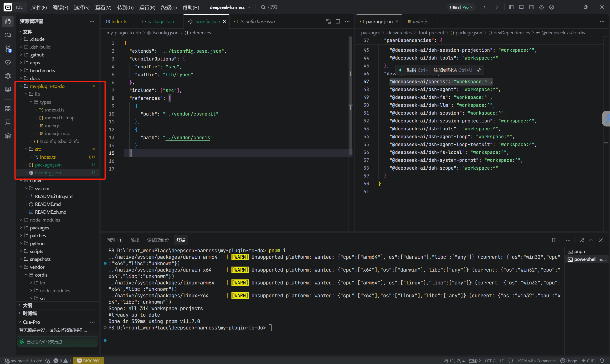Select the pnpm terminal session

pyautogui.click(x=587, y=251)
